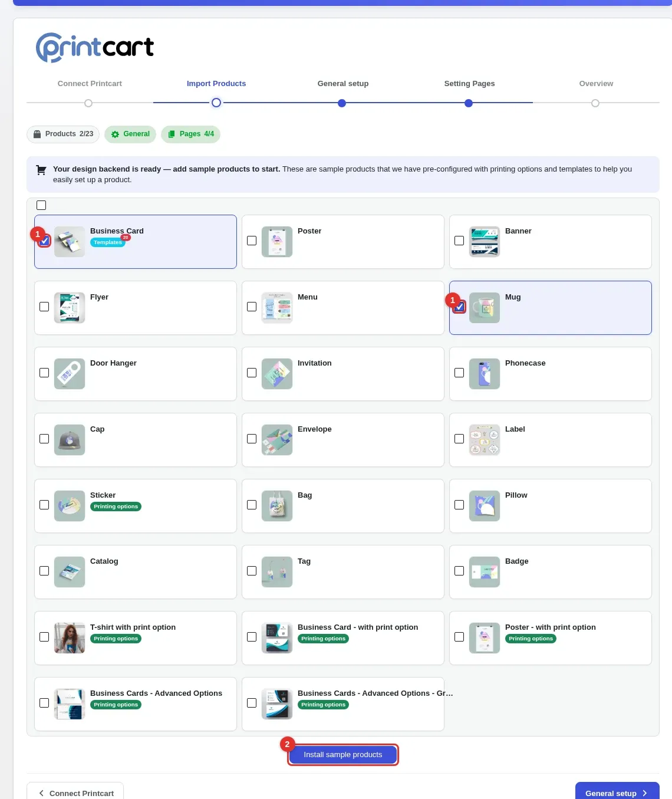
Task: Click the Door Hanger thumbnail
Action: tap(70, 374)
